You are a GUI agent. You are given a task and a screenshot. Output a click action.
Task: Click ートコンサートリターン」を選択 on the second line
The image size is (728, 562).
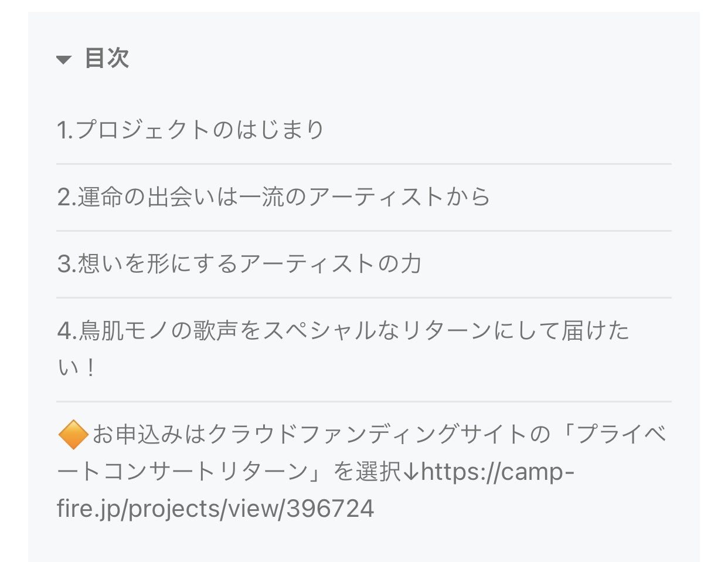(x=229, y=472)
